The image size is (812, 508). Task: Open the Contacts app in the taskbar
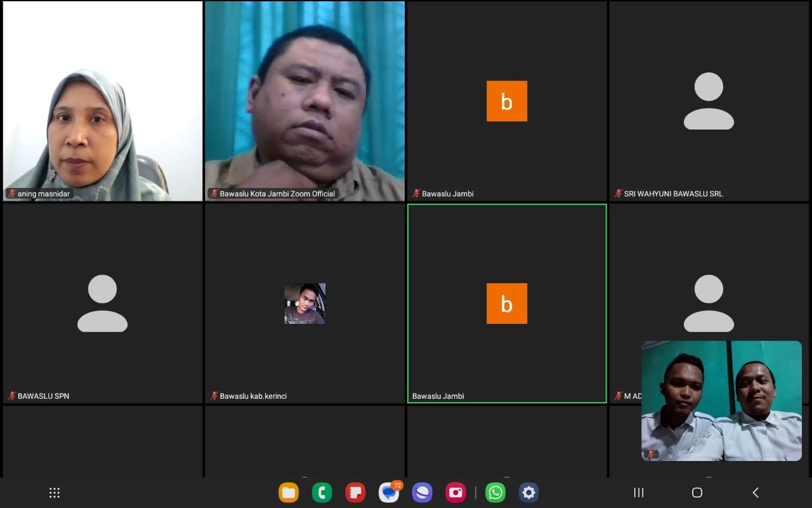pos(355,492)
